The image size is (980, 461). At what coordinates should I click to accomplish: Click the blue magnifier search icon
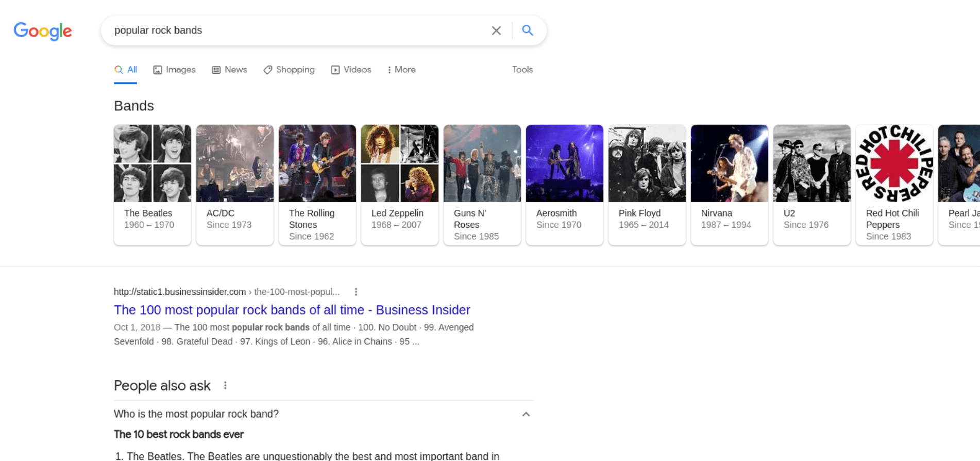coord(527,30)
